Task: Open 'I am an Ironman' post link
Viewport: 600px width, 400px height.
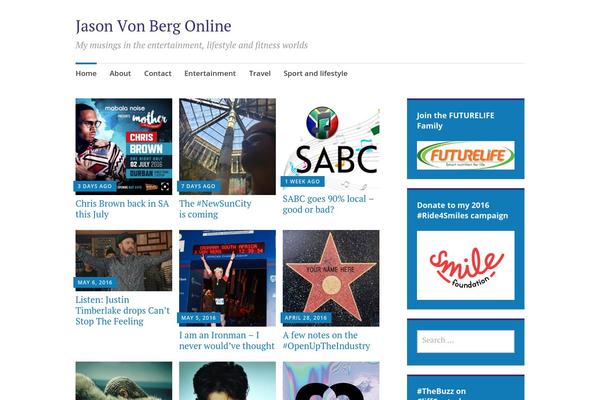Action: point(227,340)
